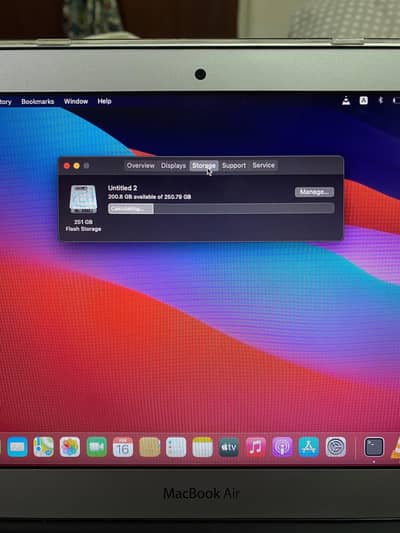Screen dimensions: 400x533
Task: Switch to the Displays tab
Action: pos(173,166)
